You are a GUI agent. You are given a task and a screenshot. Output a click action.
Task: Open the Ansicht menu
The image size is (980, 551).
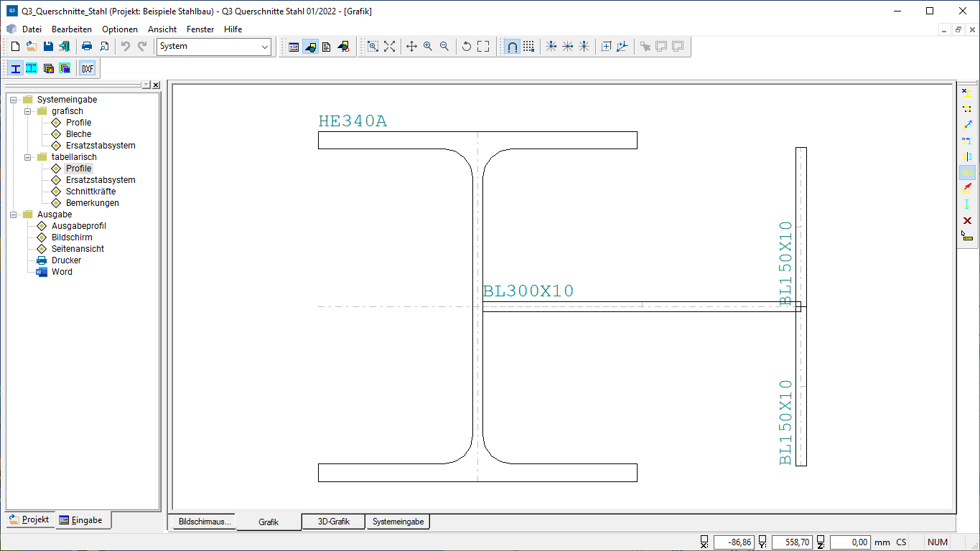click(162, 29)
